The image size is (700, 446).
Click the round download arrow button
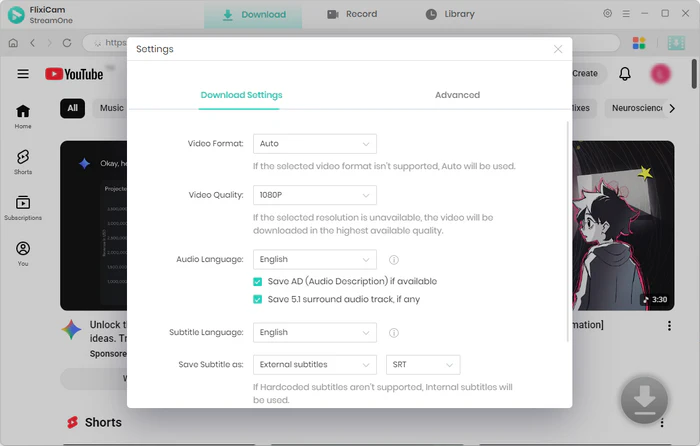click(644, 401)
